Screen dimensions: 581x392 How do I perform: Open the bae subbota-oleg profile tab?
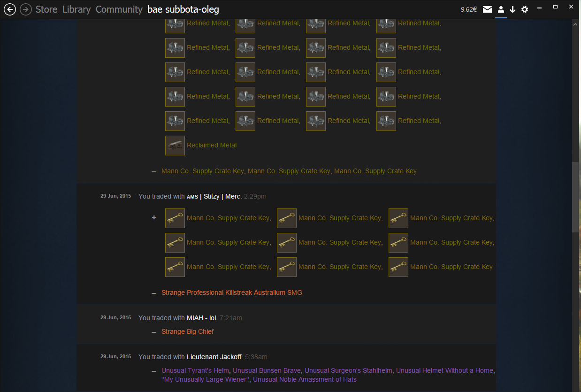click(183, 9)
